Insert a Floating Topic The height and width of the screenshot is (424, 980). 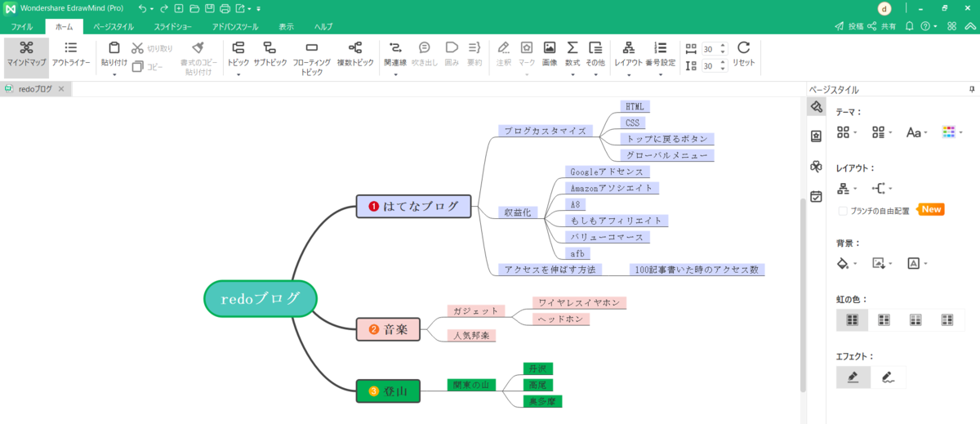(312, 57)
